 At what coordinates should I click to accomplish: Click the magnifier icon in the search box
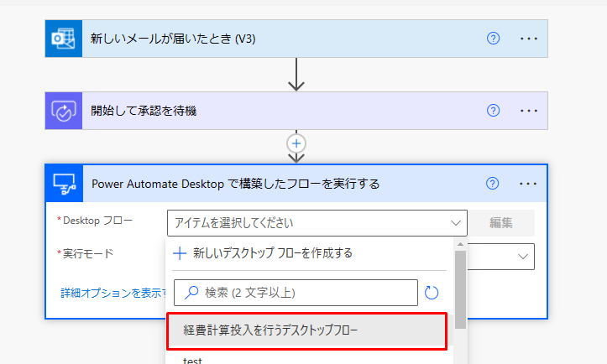191,293
